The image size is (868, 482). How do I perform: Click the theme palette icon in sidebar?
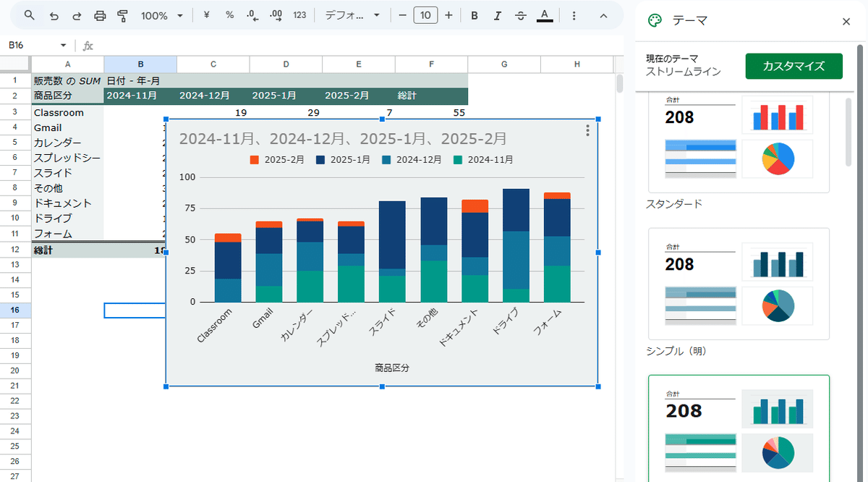(x=655, y=21)
